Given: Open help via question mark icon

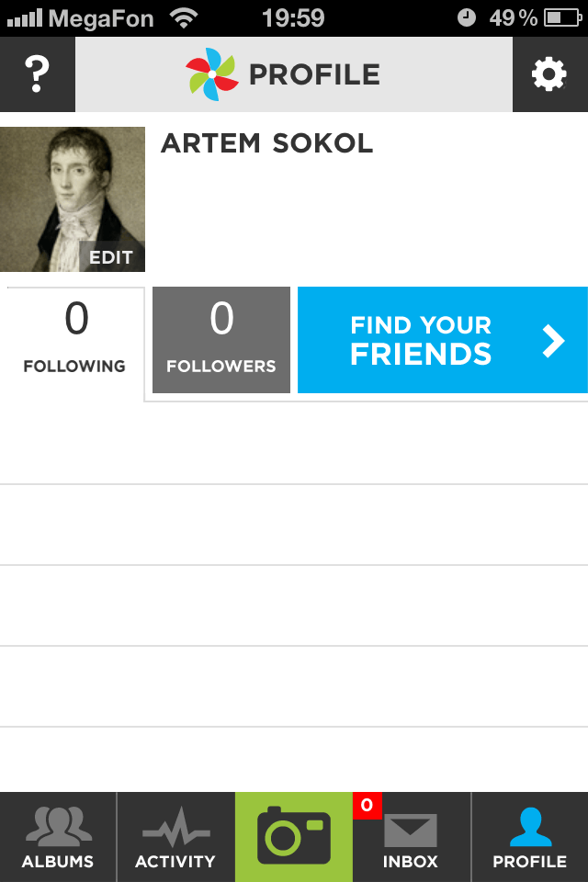Looking at the screenshot, I should click(37, 74).
